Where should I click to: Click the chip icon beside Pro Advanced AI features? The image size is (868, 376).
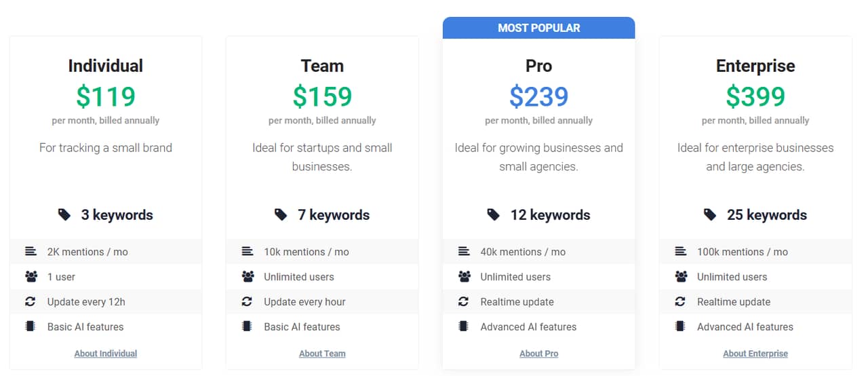click(x=464, y=326)
